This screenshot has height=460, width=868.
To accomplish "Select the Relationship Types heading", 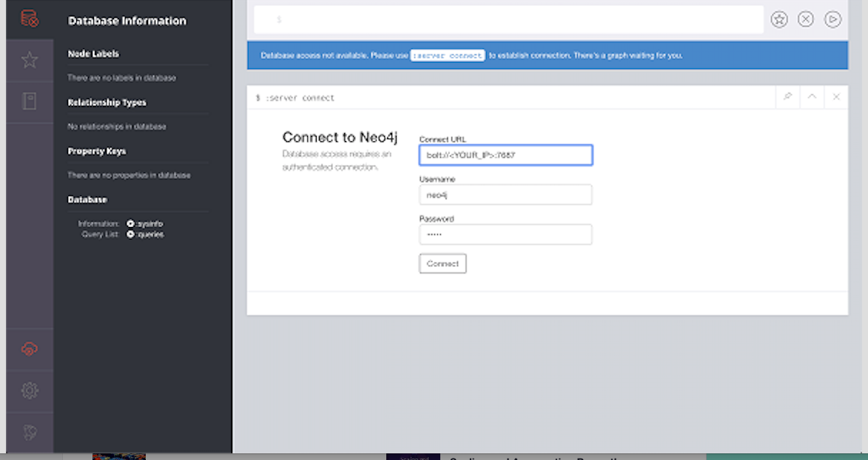I will [x=107, y=102].
